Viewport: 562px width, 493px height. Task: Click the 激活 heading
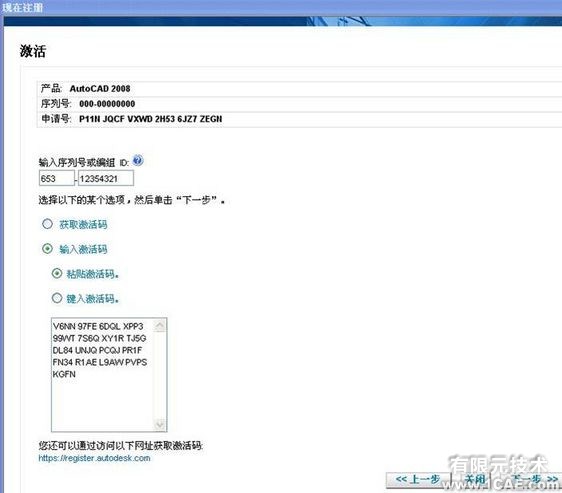pyautogui.click(x=33, y=51)
